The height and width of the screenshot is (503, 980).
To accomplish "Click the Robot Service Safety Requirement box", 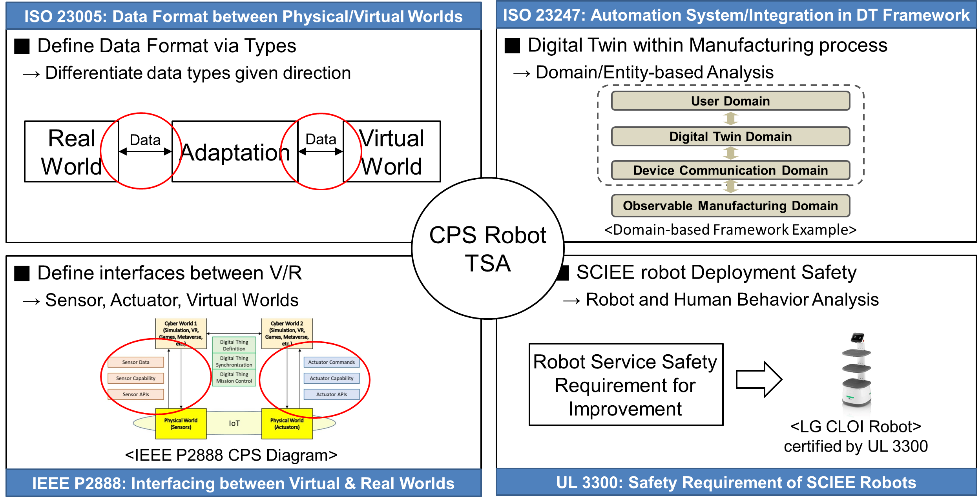I will [625, 385].
